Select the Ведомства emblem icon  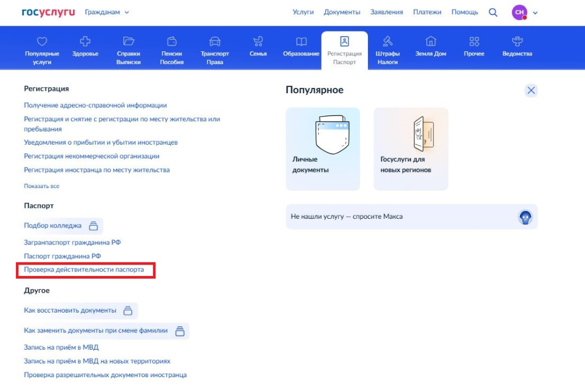(517, 41)
